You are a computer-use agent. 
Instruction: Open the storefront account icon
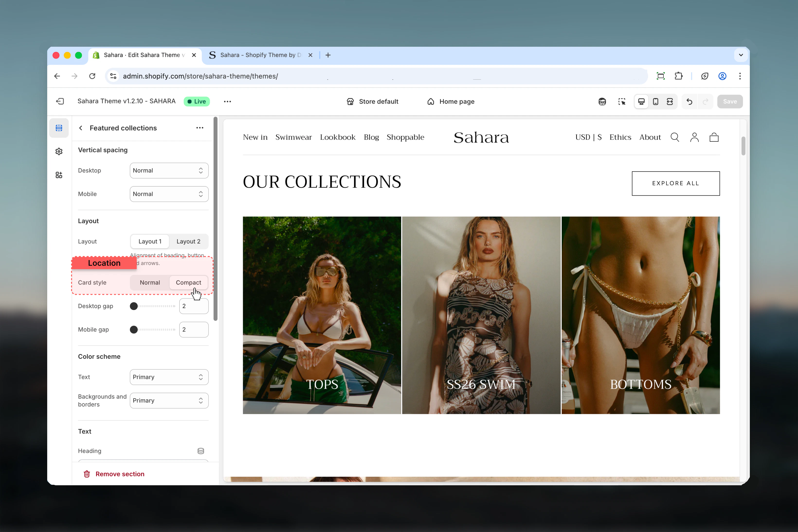(695, 137)
